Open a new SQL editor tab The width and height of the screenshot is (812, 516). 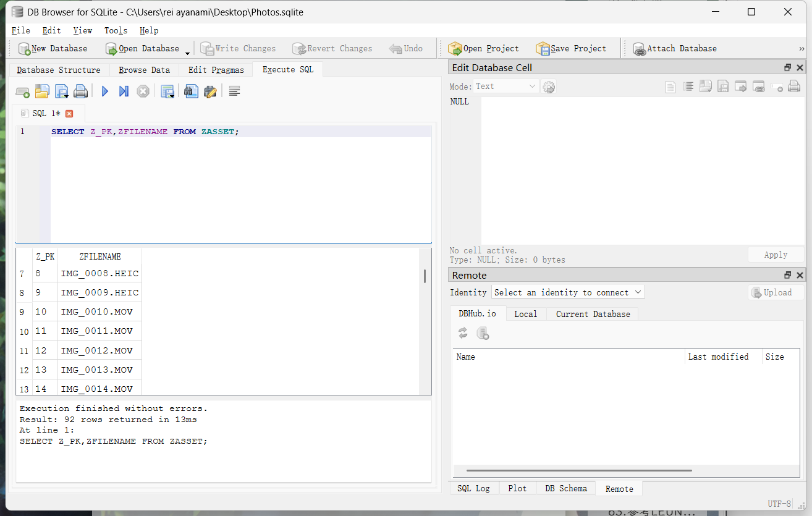23,91
